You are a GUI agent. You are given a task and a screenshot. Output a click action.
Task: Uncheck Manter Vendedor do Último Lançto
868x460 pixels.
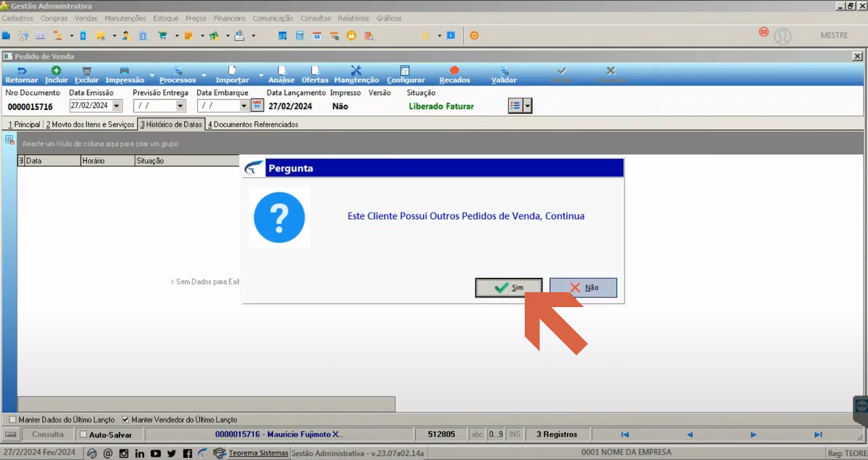tap(125, 420)
